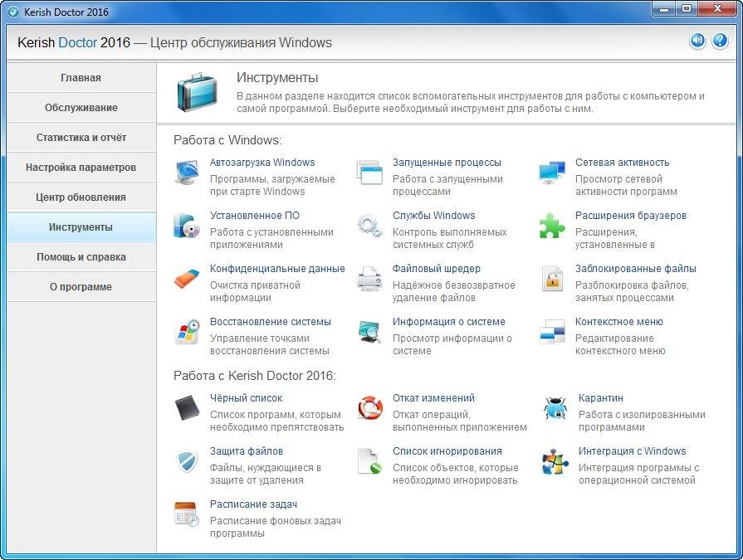Screen dimensions: 743x560
Task: Open the Главная sidebar tab
Action: tap(81, 78)
